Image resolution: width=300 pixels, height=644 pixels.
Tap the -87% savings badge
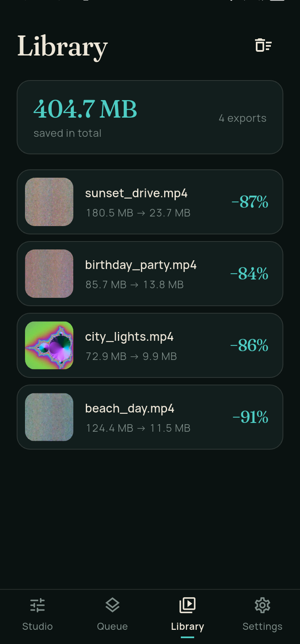tap(250, 202)
